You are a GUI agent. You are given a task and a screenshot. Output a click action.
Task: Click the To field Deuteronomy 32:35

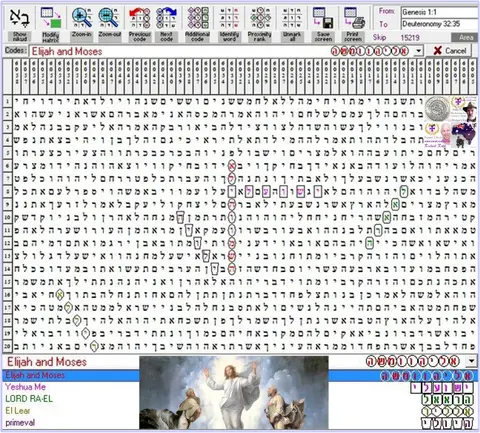tap(439, 24)
